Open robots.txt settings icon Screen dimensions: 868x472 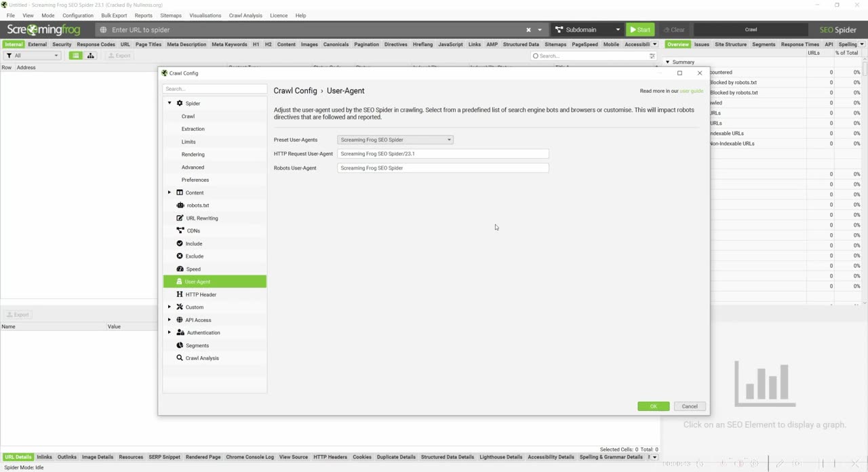click(180, 205)
